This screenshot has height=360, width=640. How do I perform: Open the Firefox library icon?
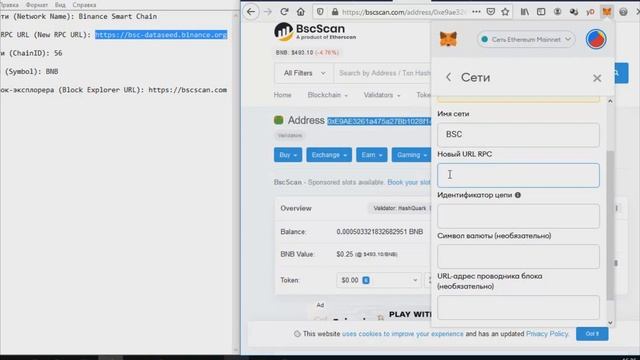[x=524, y=12]
